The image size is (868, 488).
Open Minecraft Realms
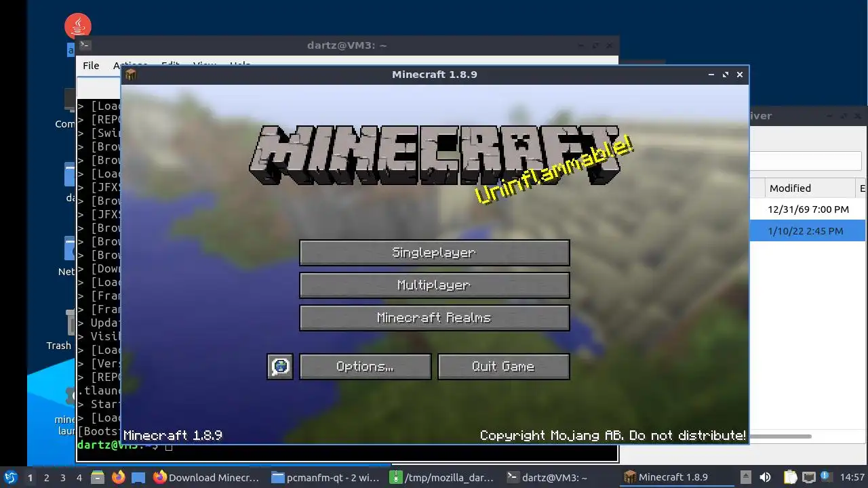click(434, 318)
